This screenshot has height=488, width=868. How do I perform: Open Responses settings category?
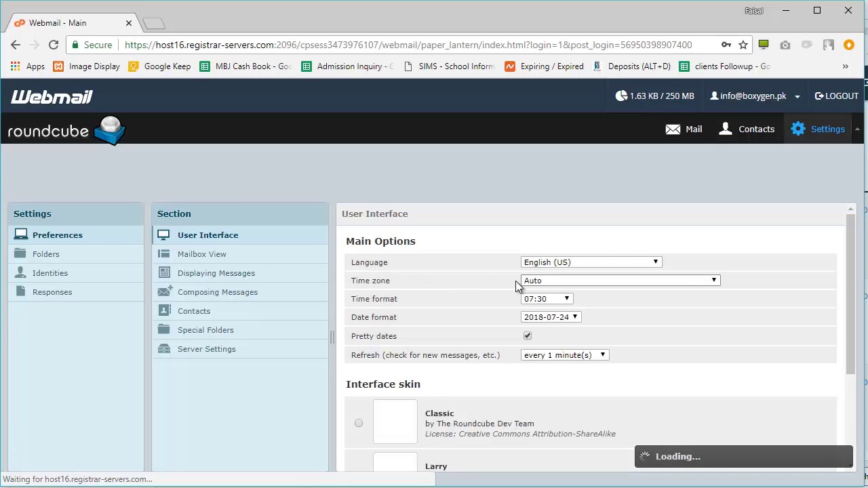click(76, 292)
